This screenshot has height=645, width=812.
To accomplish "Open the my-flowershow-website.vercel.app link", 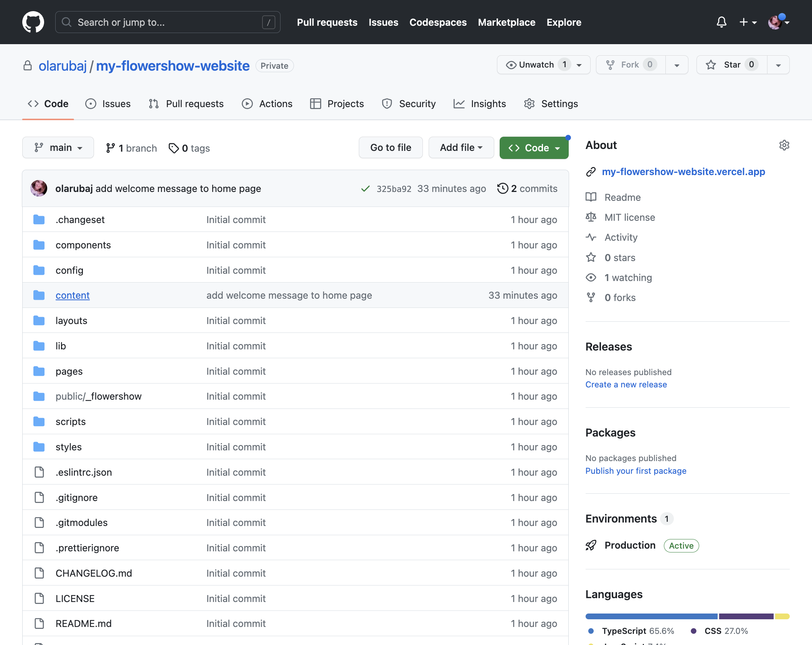I will pyautogui.click(x=683, y=172).
